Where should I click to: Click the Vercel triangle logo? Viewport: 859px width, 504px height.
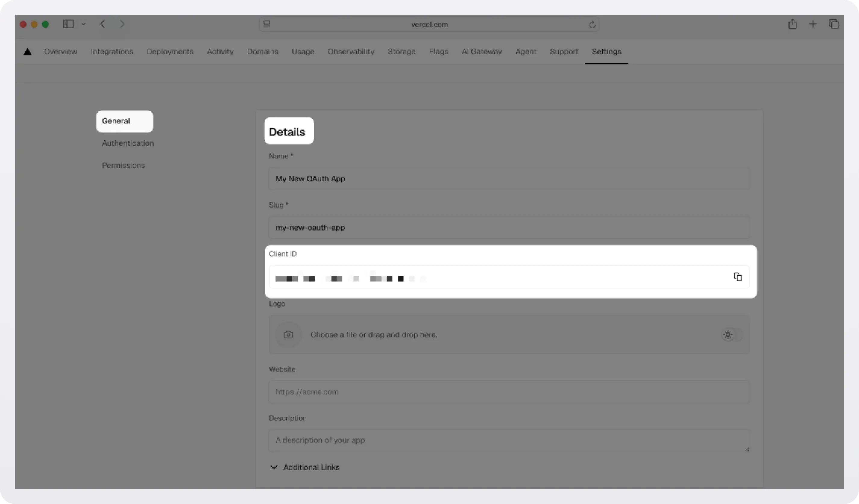click(27, 51)
